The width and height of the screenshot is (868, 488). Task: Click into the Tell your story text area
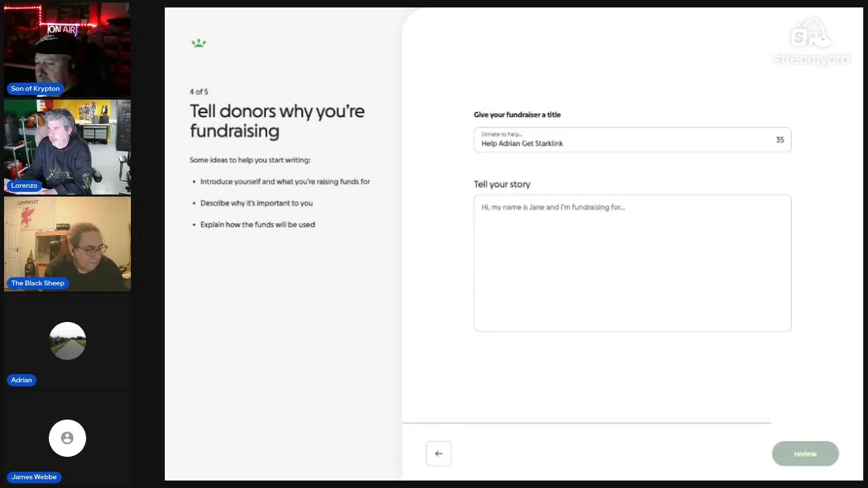632,263
